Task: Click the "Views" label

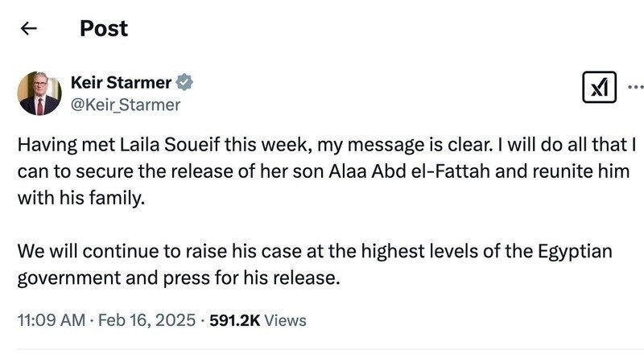Action: click(x=285, y=320)
